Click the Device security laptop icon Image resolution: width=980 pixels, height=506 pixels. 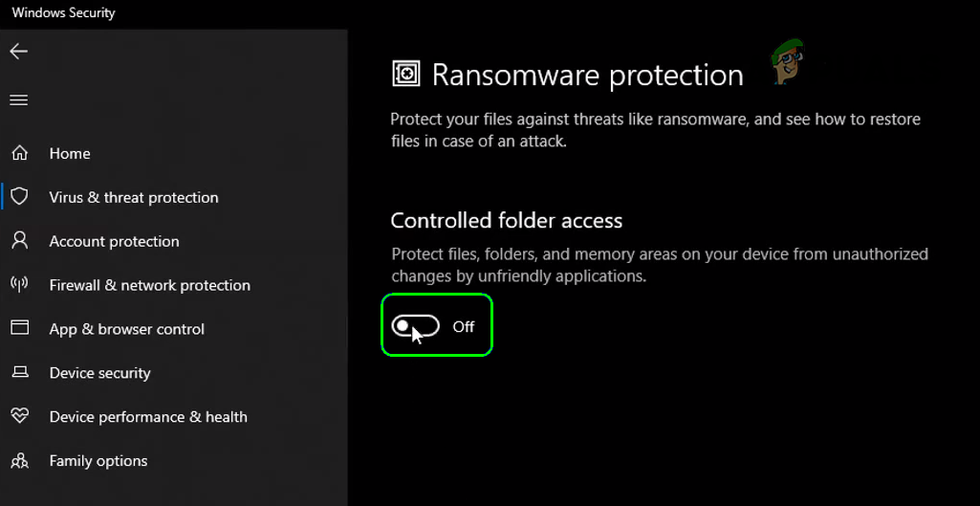click(x=19, y=372)
